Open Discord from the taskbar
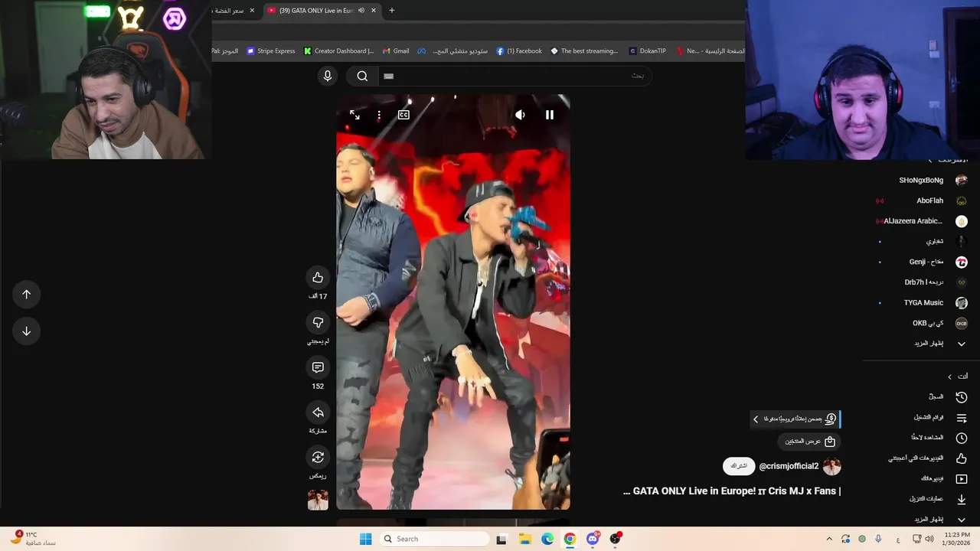980x551 pixels. pyautogui.click(x=593, y=539)
